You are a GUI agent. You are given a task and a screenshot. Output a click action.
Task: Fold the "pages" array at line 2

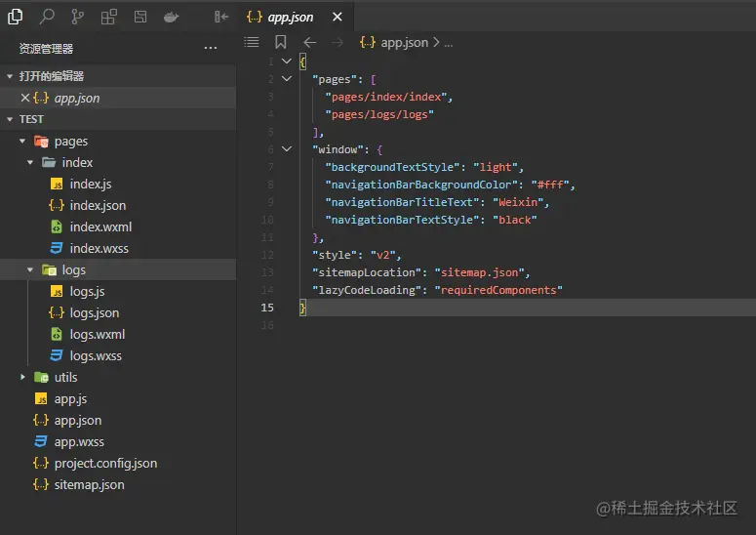tap(287, 79)
